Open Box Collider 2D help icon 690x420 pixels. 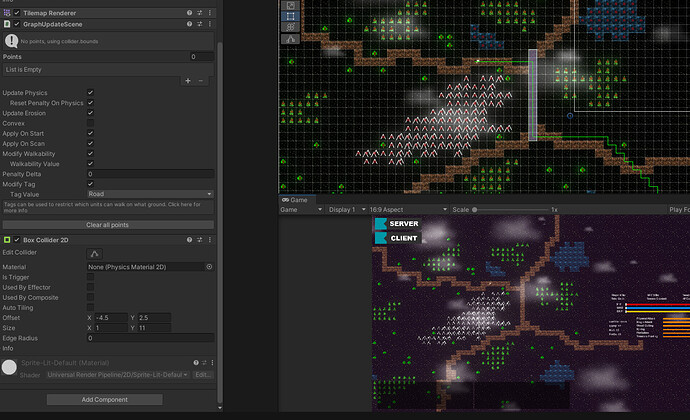coord(190,241)
